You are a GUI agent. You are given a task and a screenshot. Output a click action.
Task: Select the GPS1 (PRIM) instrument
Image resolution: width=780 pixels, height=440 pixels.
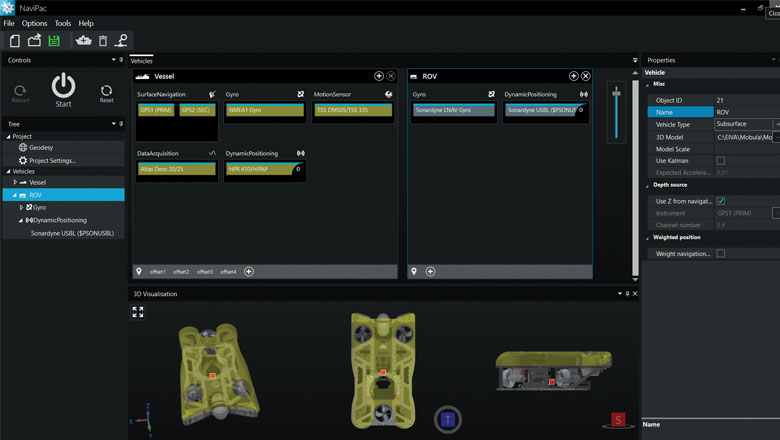point(156,110)
